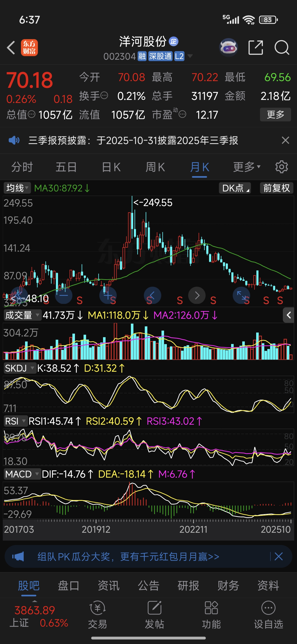The height and width of the screenshot is (644, 297).
Task: Zoom in chart with plus button
Action: [108, 295]
